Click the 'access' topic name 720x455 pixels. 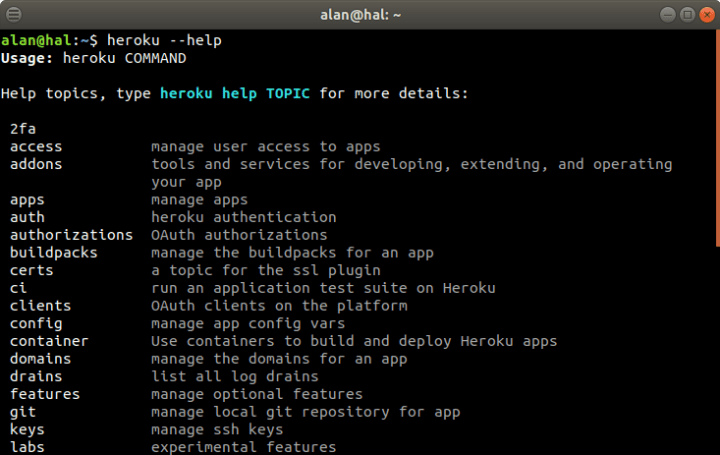(x=36, y=147)
